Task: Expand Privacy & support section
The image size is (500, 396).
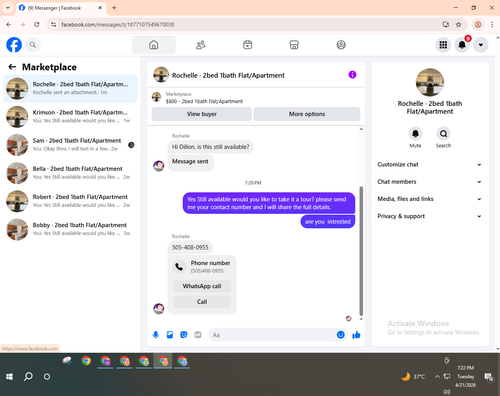Action: [x=429, y=216]
